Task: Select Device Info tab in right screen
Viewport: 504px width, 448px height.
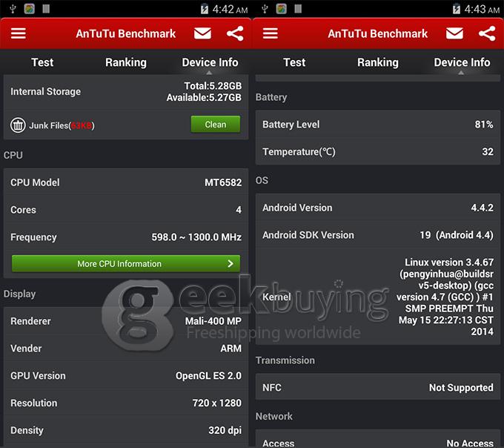Action: tap(462, 62)
